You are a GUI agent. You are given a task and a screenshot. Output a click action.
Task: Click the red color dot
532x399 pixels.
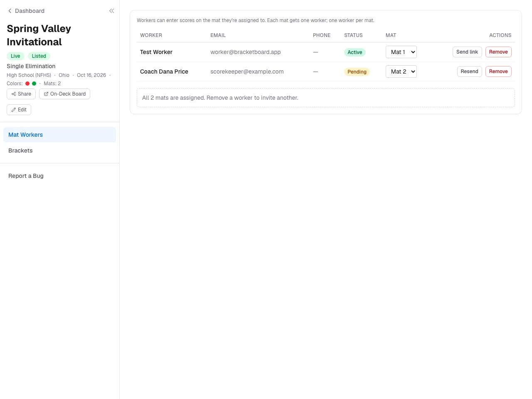tap(27, 84)
